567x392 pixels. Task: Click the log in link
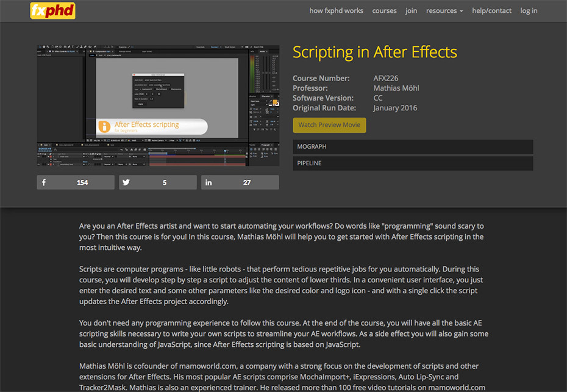click(x=529, y=10)
